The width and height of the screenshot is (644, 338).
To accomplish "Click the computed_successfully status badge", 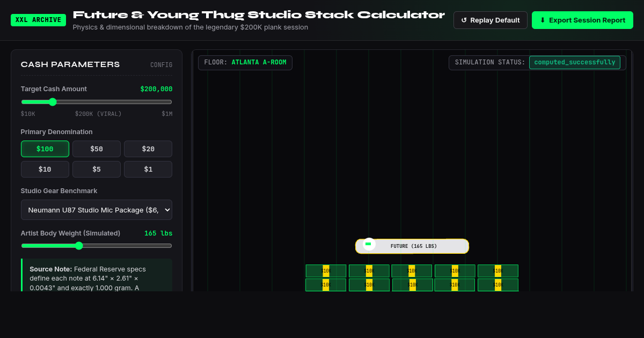I will [x=575, y=62].
